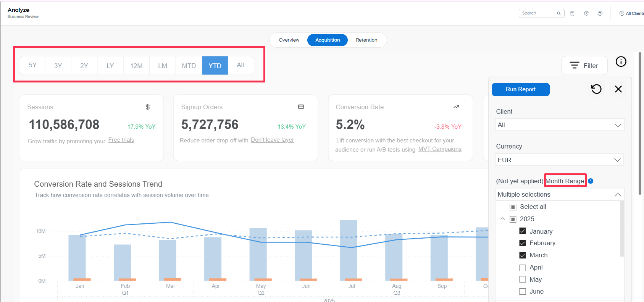Click the All Clients icon
Screen dimensions: 644x302
tap(622, 13)
